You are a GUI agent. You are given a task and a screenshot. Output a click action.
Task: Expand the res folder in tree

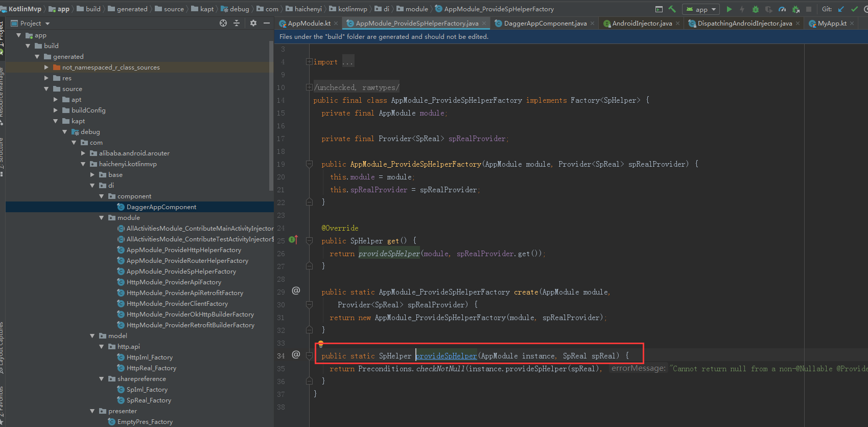(x=46, y=78)
